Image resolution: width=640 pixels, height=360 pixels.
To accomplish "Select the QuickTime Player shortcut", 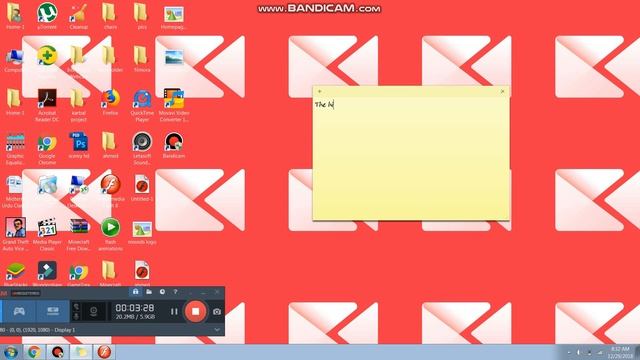I will (142, 105).
